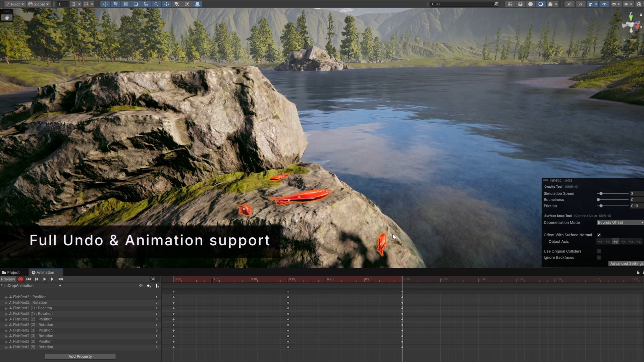The height and width of the screenshot is (362, 644).
Task: Step to previous keyframe
Action: [x=37, y=279]
